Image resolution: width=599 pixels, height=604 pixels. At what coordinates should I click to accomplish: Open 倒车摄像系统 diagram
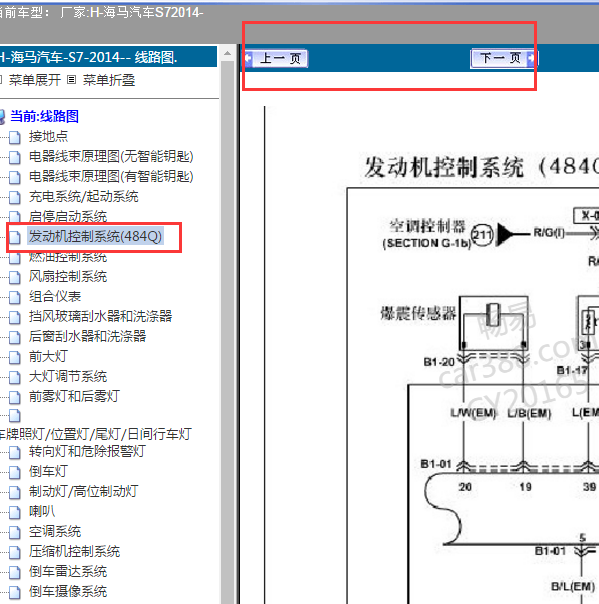(68, 592)
